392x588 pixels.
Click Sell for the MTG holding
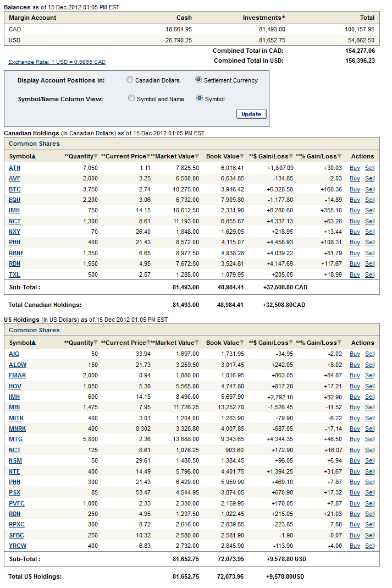coord(369,439)
